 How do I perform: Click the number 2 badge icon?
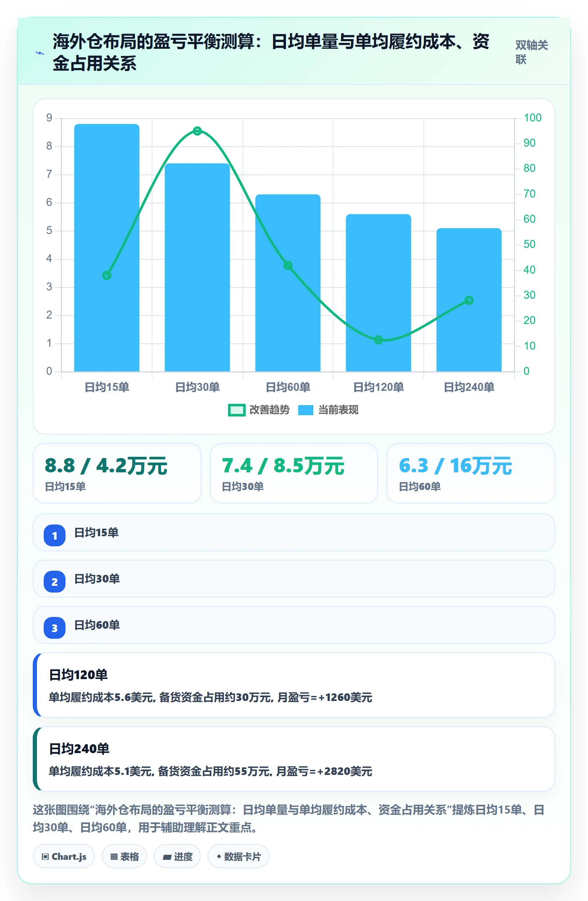[x=55, y=582]
